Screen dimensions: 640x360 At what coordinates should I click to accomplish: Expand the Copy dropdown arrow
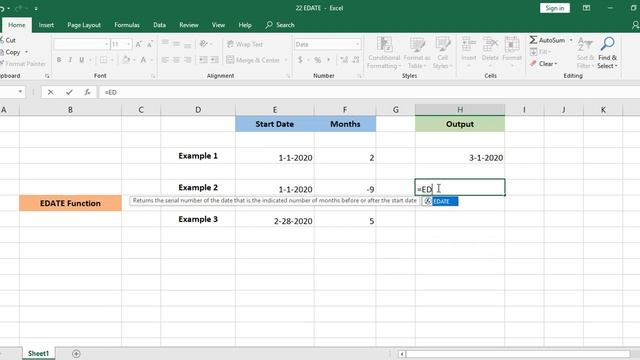27,52
